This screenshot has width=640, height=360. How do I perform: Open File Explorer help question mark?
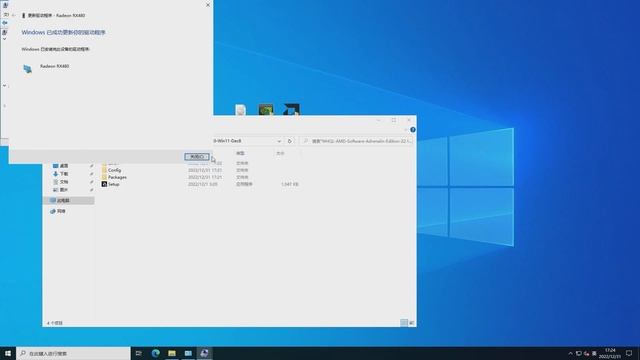coord(413,130)
